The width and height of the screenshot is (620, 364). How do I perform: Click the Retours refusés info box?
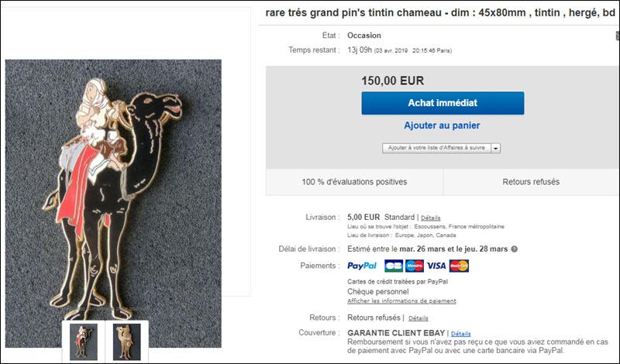tap(531, 182)
